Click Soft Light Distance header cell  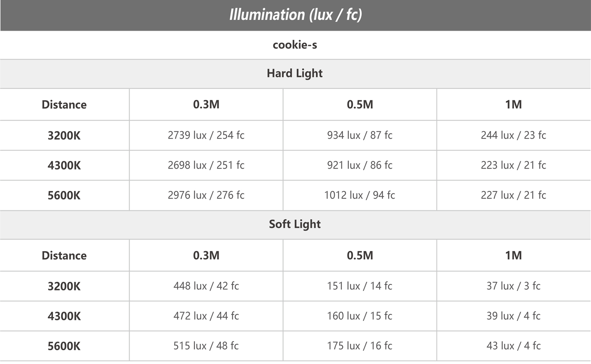coord(64,255)
